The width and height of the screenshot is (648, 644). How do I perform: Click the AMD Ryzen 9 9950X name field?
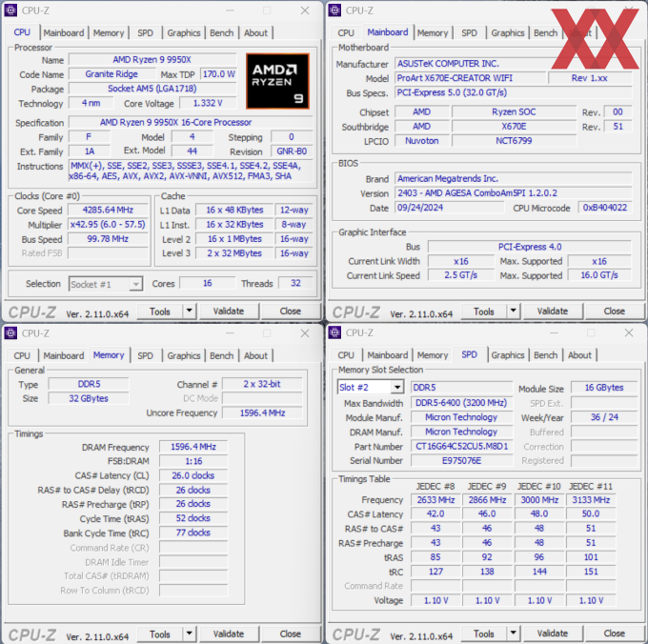pyautogui.click(x=152, y=59)
